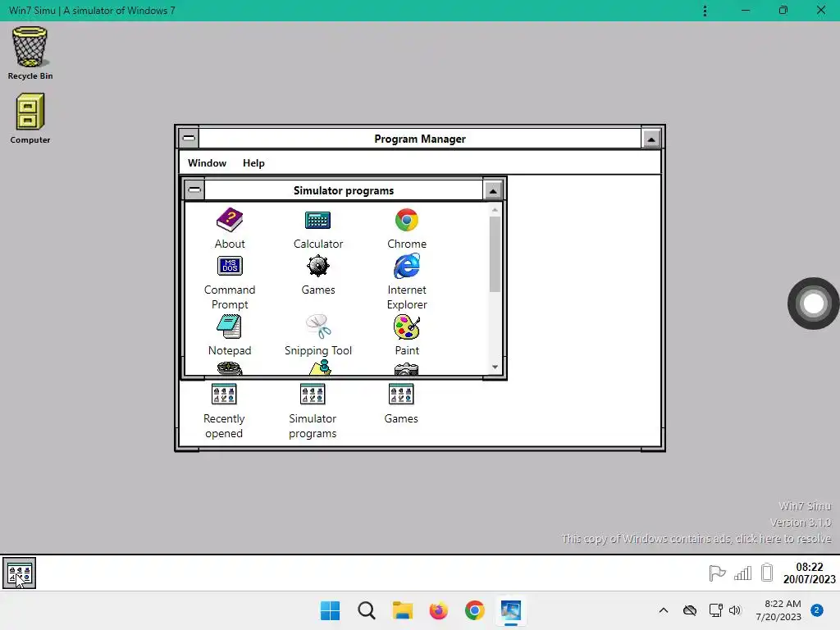
Task: Click scrollbar up arrow in Simulator programs
Action: 495,209
